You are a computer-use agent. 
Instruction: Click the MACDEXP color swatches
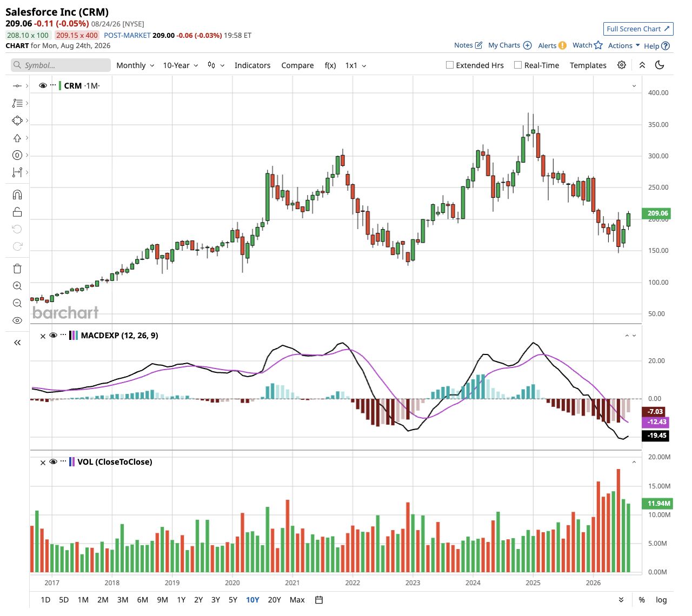click(74, 336)
